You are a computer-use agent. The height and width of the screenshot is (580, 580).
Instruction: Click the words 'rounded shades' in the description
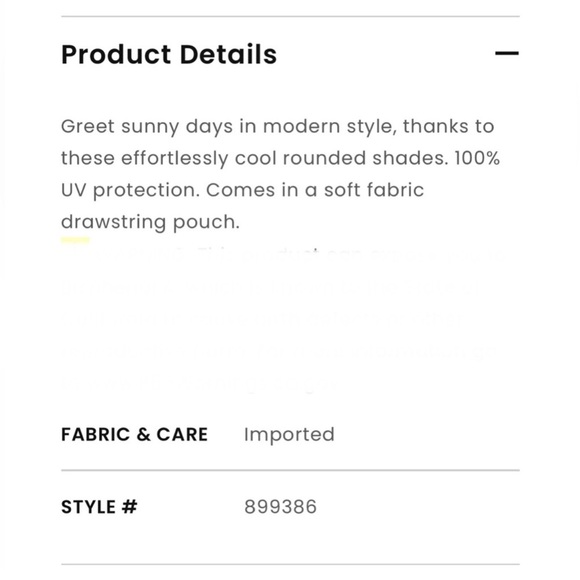tap(365, 158)
